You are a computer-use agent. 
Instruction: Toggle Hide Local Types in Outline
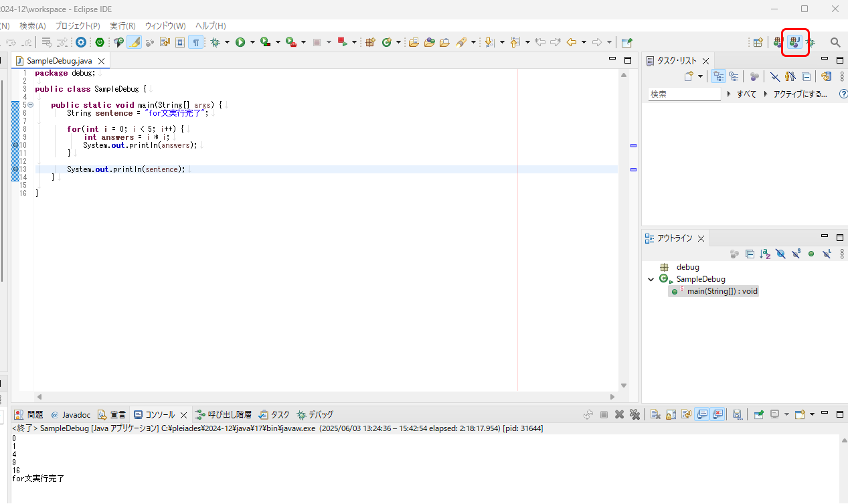827,254
